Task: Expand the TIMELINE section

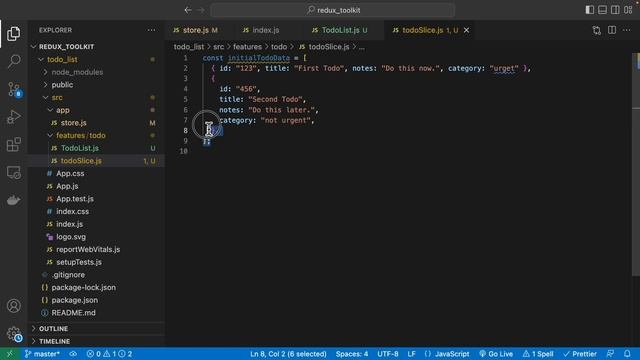Action: [54, 341]
